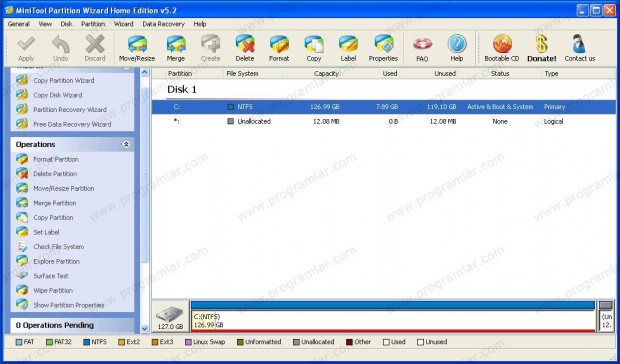Open the Wizard menu

point(123,24)
